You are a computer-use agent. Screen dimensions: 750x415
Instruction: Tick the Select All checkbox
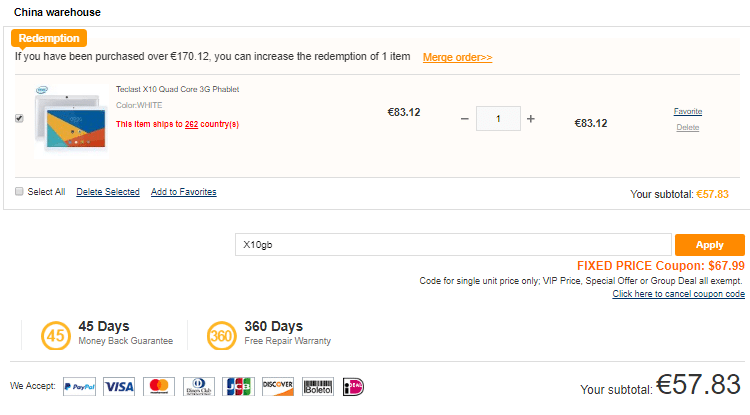point(20,192)
